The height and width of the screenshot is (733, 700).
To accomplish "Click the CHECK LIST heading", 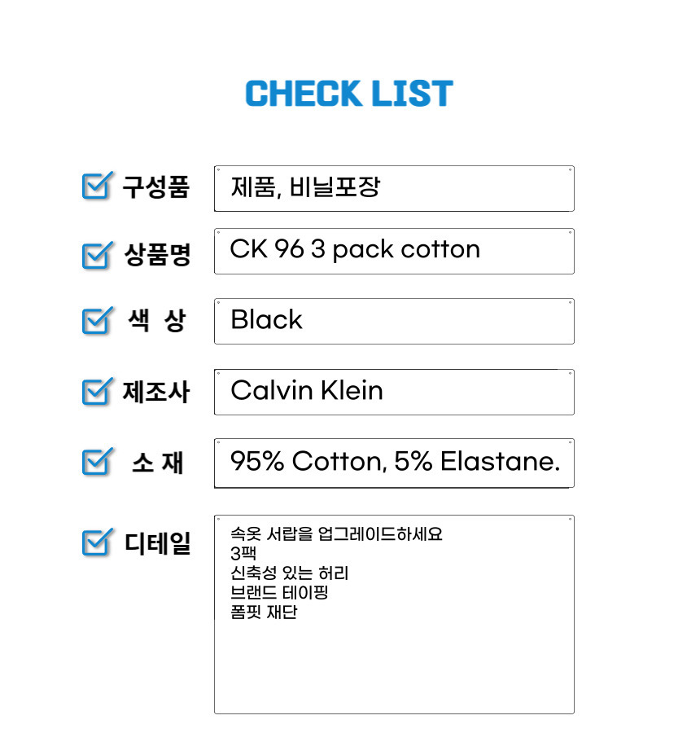I will click(x=349, y=94).
